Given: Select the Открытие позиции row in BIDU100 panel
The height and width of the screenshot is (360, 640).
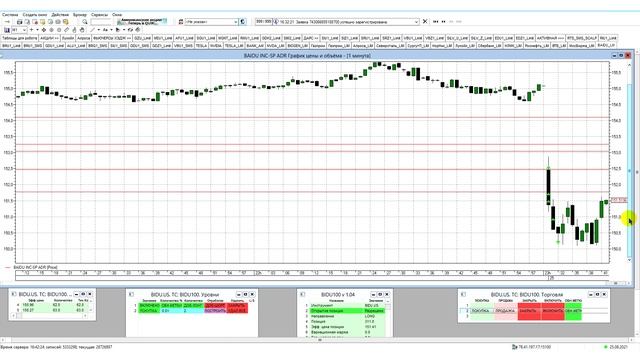Looking at the screenshot, I should (347, 311).
